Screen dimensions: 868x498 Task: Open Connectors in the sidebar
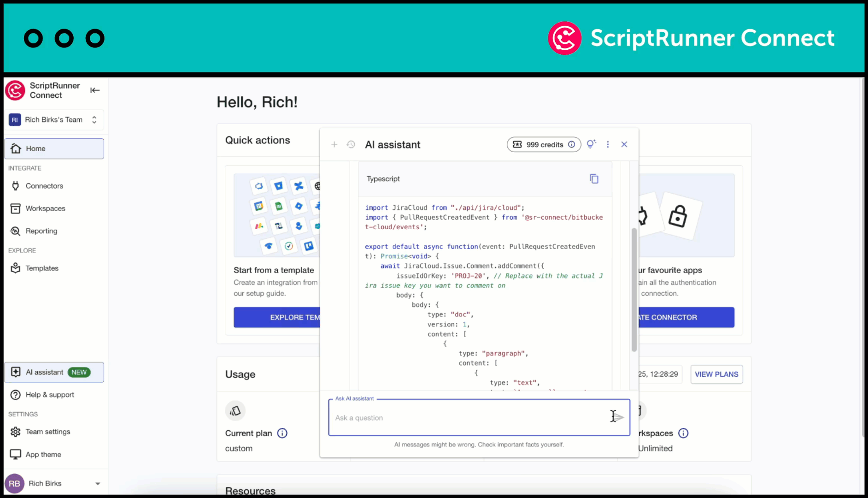click(54, 186)
